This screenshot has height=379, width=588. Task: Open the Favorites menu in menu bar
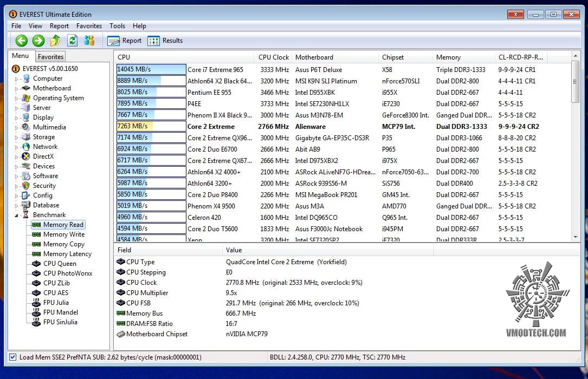(89, 26)
